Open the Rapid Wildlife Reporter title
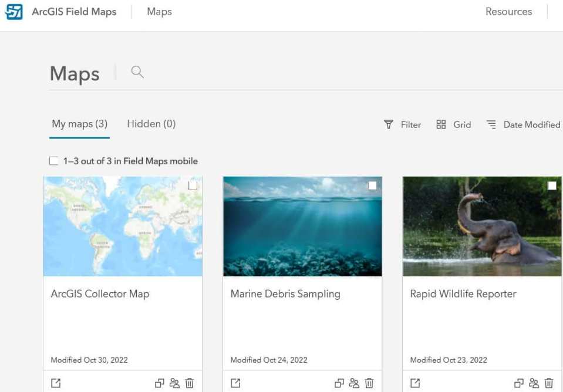This screenshot has height=392, width=563. pyautogui.click(x=463, y=293)
